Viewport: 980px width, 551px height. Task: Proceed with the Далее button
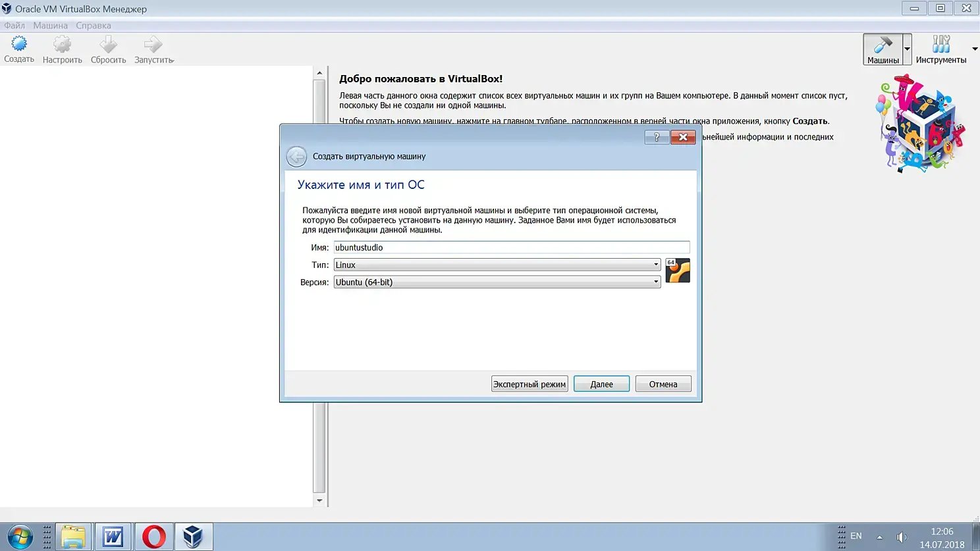pyautogui.click(x=601, y=384)
